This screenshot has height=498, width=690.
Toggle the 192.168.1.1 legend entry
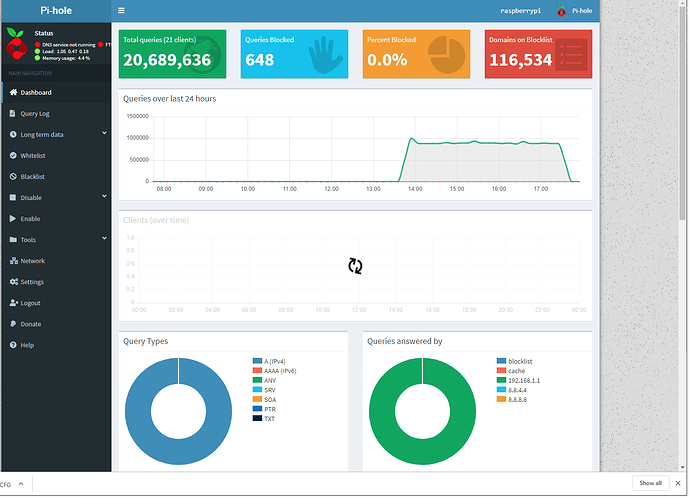524,380
